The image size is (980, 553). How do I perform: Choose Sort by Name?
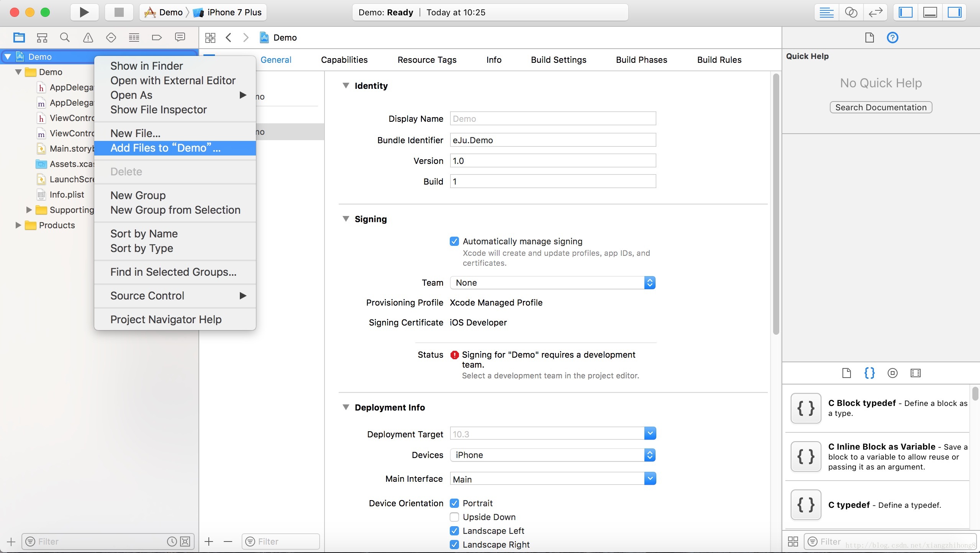(175, 234)
